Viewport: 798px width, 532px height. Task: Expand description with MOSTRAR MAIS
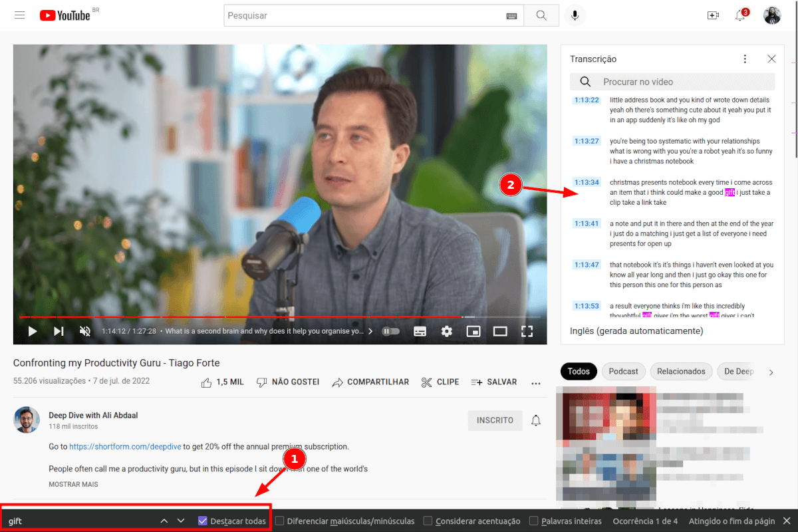click(x=73, y=484)
